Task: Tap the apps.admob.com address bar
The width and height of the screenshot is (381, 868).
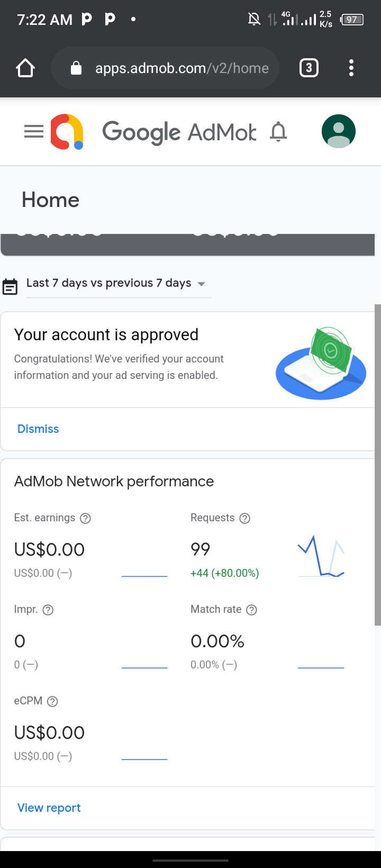Action: pos(182,68)
